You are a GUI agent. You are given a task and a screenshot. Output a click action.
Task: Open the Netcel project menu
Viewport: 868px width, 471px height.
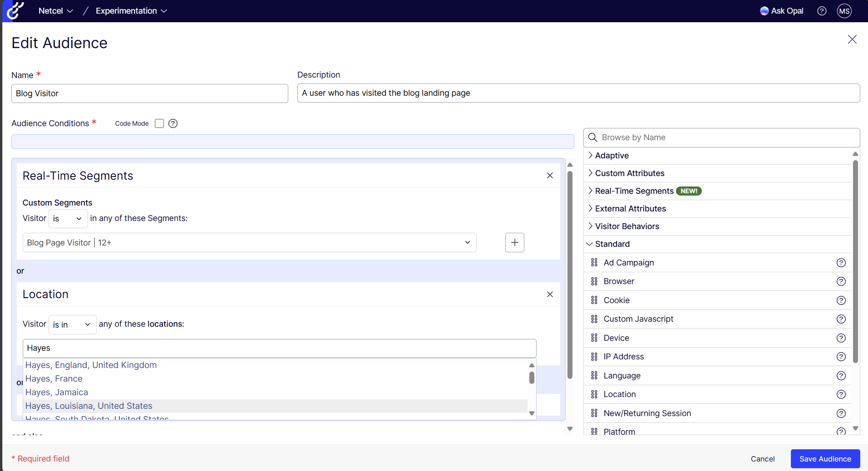click(55, 11)
